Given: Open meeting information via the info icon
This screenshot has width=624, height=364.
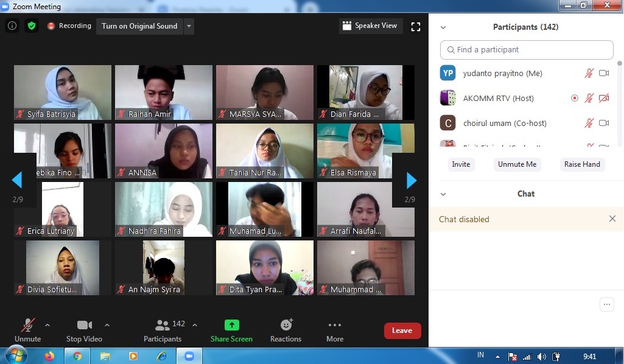Looking at the screenshot, I should coord(12,26).
